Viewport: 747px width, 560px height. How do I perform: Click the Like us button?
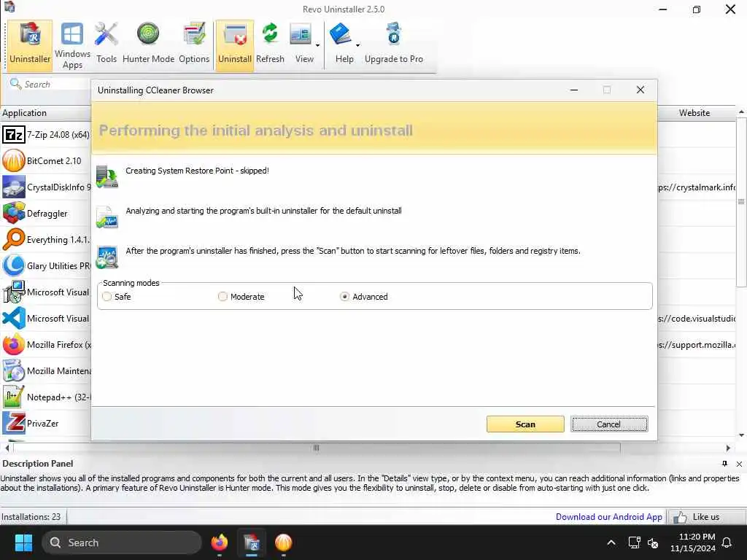click(706, 517)
